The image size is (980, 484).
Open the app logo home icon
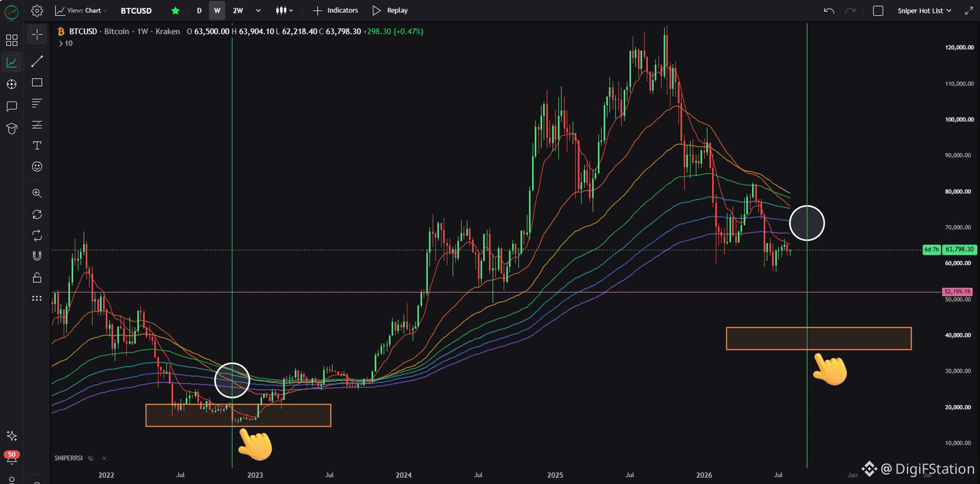pyautogui.click(x=11, y=11)
